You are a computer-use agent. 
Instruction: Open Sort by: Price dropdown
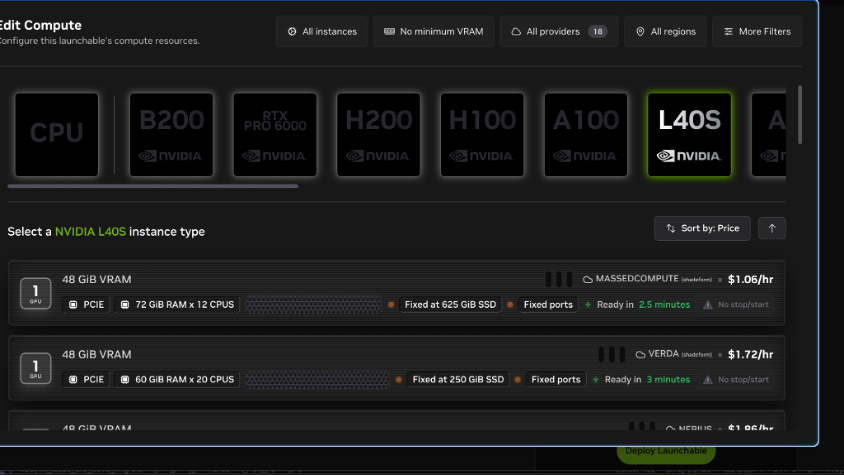[x=702, y=228]
